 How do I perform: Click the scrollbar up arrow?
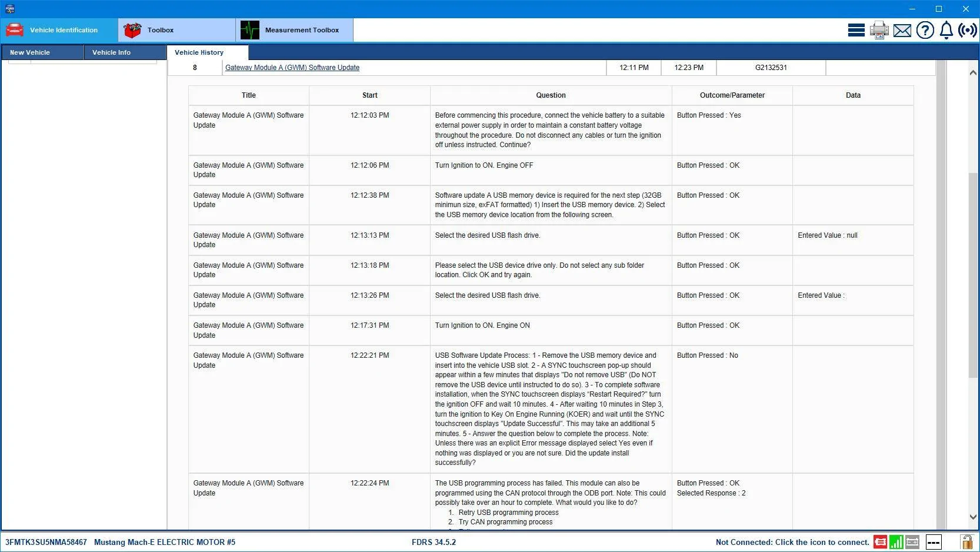(x=973, y=72)
